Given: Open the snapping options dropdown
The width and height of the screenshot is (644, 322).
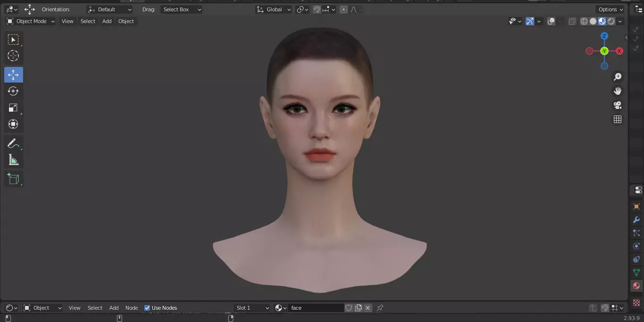Looking at the screenshot, I should [x=329, y=9].
